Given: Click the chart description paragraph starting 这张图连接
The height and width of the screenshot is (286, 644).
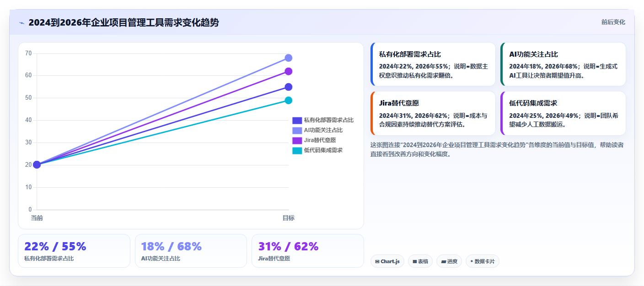Looking at the screenshot, I should click(497, 149).
